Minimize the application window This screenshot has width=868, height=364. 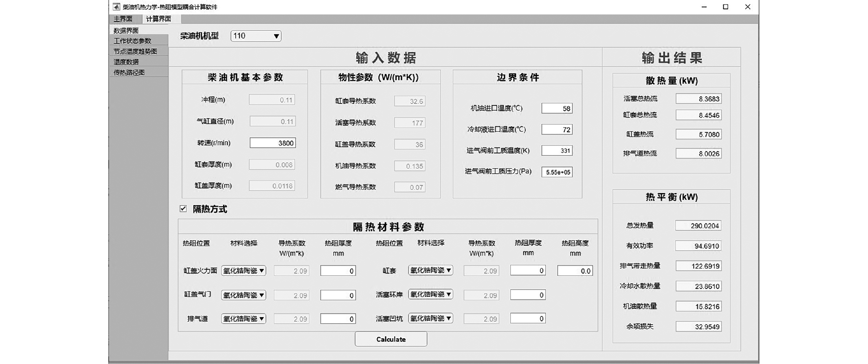(x=704, y=7)
